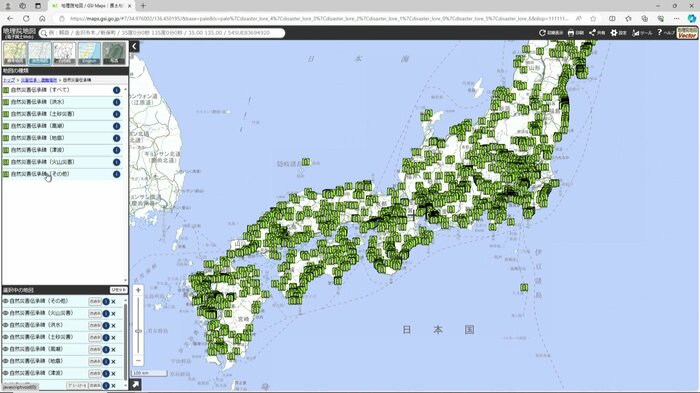Image resolution: width=700 pixels, height=393 pixels.
Task: Zoom in with the plus button
Action: tap(138, 290)
